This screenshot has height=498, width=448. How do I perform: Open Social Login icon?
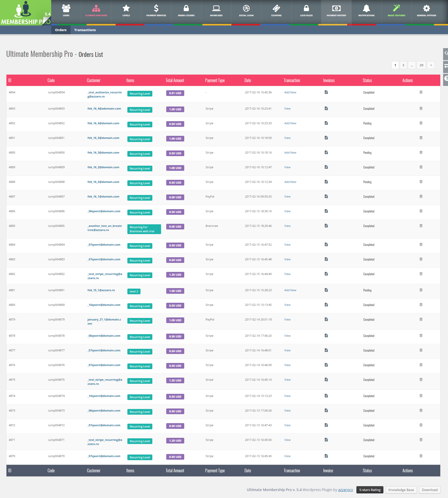pyautogui.click(x=246, y=9)
